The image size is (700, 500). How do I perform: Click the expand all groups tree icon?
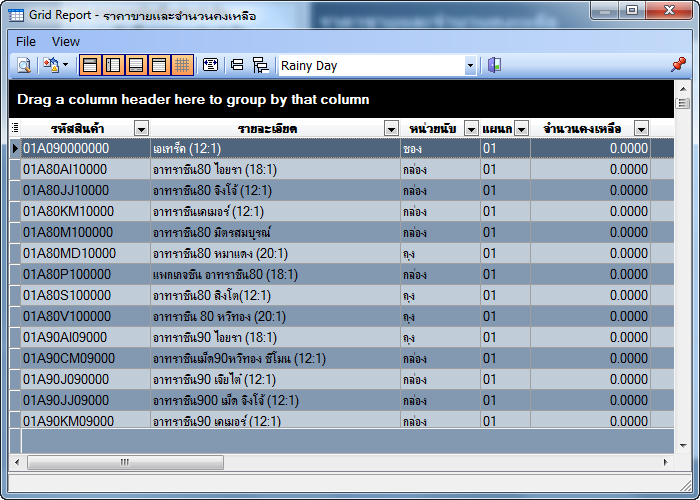pyautogui.click(x=261, y=66)
